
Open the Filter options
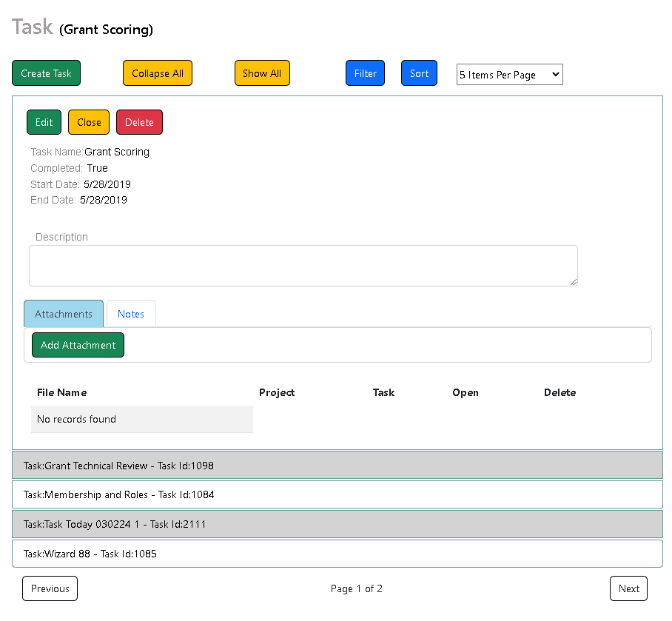365,73
